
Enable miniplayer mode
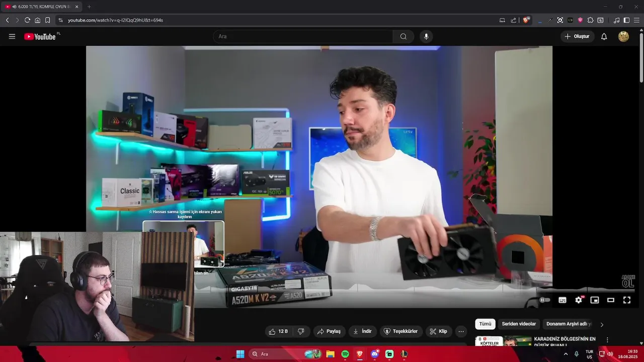coord(595,300)
